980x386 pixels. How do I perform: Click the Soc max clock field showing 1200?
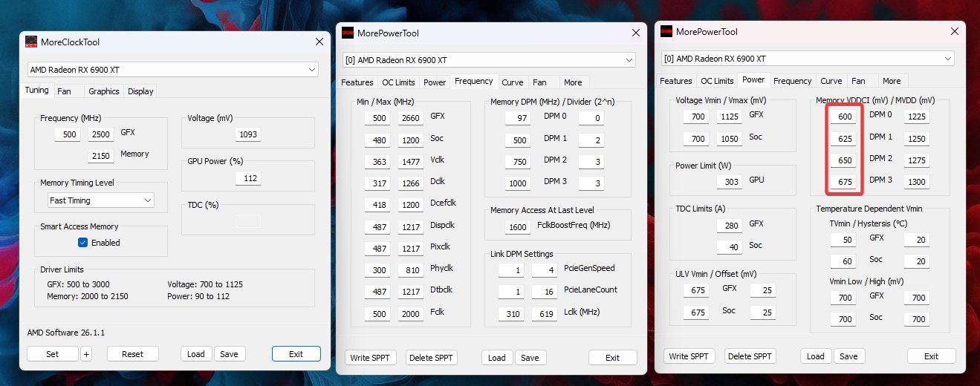click(411, 140)
